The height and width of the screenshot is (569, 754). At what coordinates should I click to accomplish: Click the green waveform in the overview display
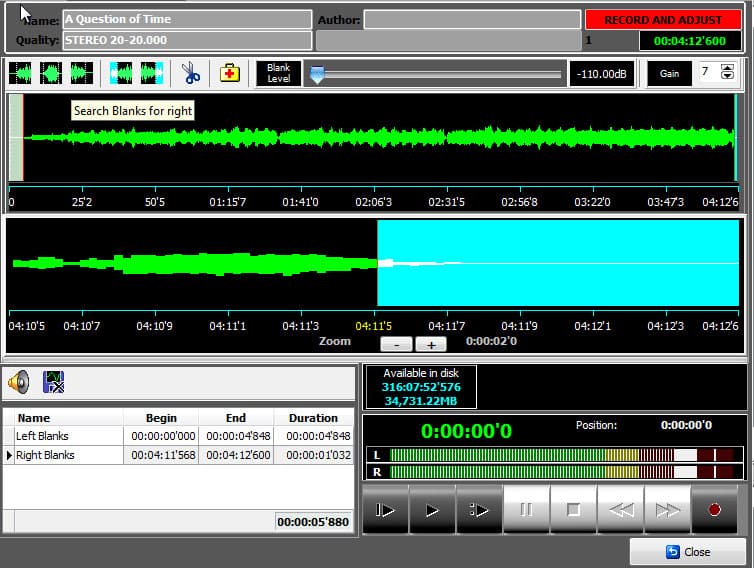[379, 138]
